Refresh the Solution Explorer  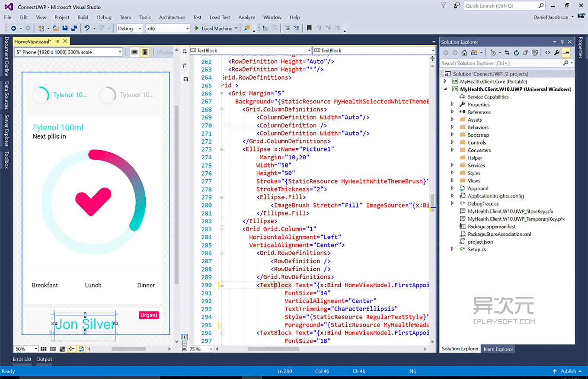click(516, 52)
